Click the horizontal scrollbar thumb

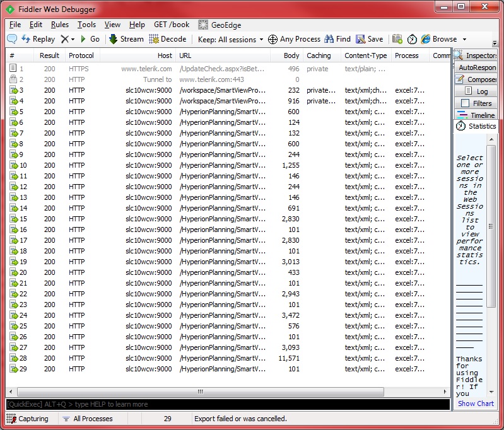pyautogui.click(x=201, y=392)
